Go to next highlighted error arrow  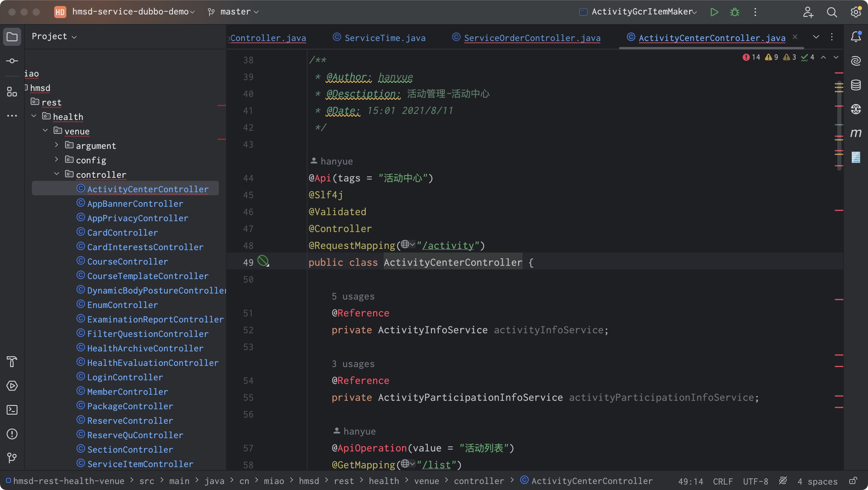pos(836,57)
